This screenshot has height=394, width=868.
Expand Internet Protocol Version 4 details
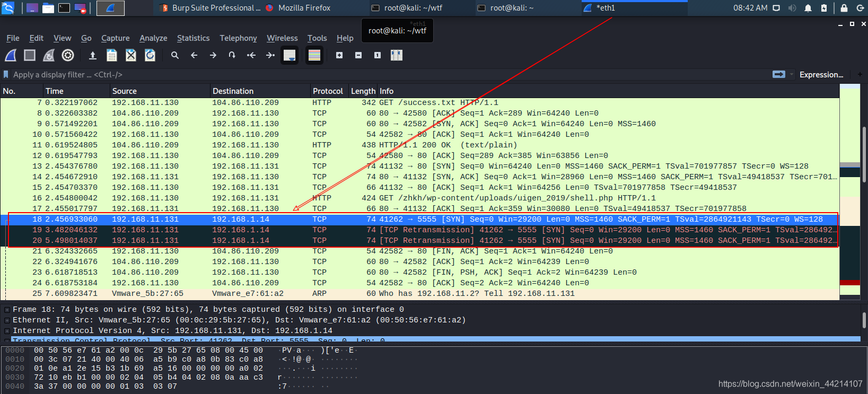pyautogui.click(x=7, y=331)
